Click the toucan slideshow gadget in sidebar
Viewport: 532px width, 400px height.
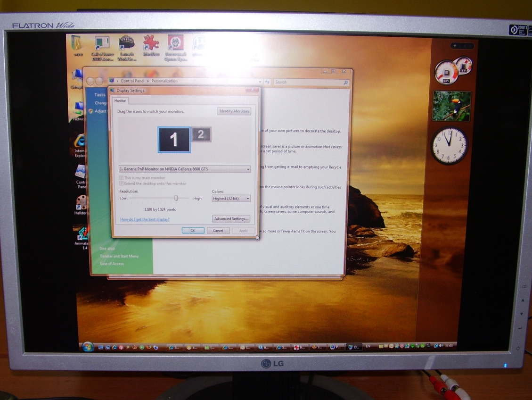(451, 106)
